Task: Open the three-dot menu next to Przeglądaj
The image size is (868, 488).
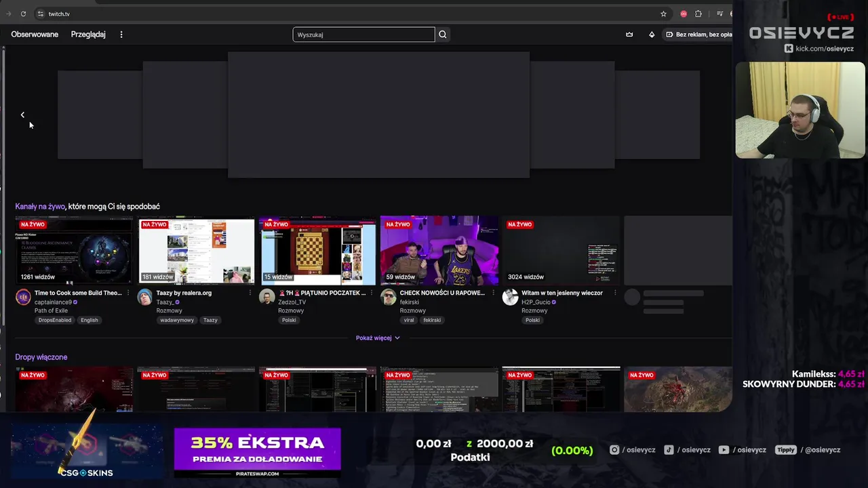Action: [x=121, y=35]
